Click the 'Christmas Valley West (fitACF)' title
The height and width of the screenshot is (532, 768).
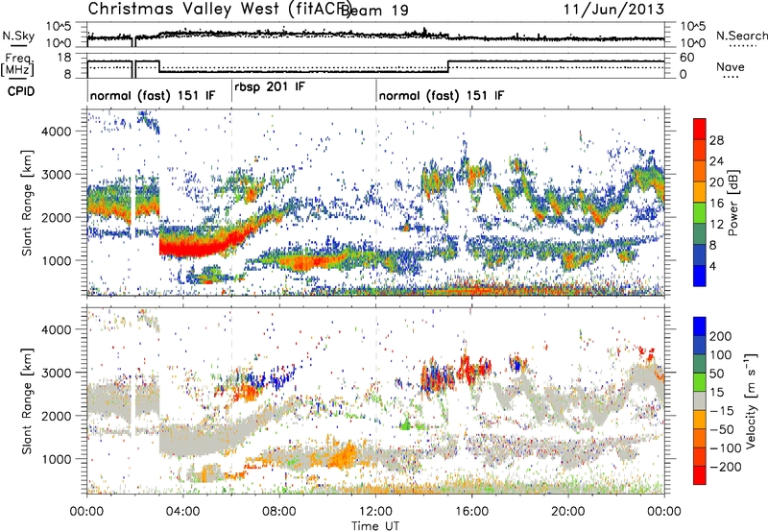click(x=220, y=9)
